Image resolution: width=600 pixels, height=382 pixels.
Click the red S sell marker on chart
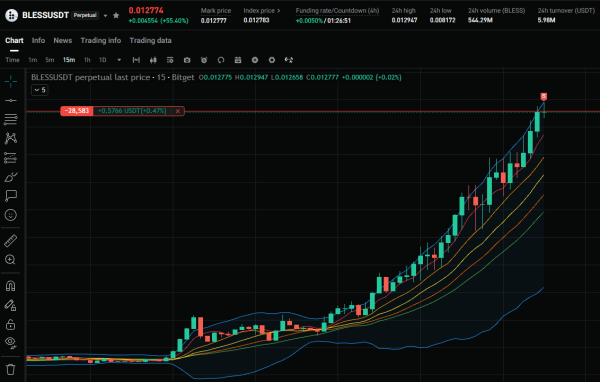543,96
